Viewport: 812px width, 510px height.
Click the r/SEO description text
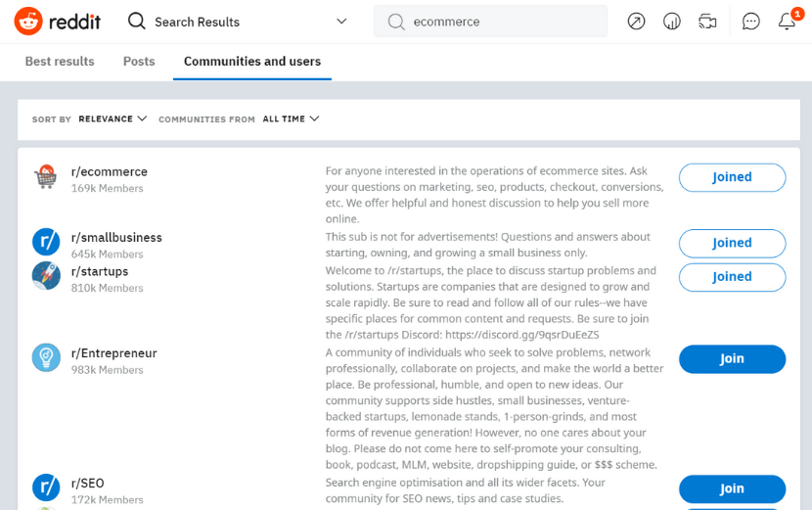click(x=465, y=490)
